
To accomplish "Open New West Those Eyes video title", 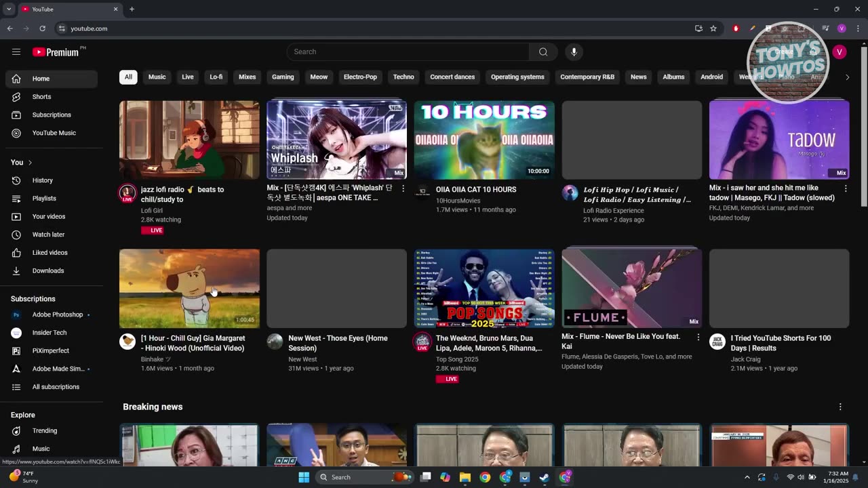I will point(338,343).
